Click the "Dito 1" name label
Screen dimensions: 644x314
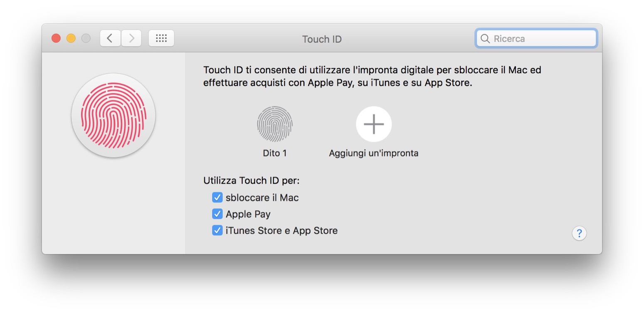[x=275, y=153]
